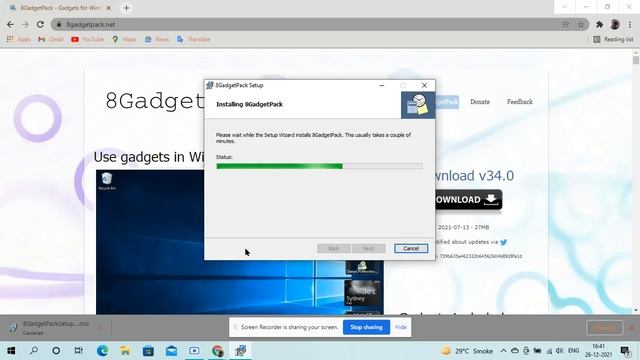The image size is (640, 360).
Task: Open Microsoft Store from taskbar
Action: coord(148,351)
